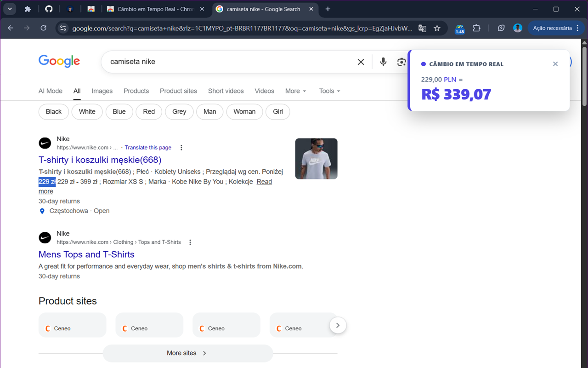Clear the search box text
The height and width of the screenshot is (368, 588).
[361, 62]
